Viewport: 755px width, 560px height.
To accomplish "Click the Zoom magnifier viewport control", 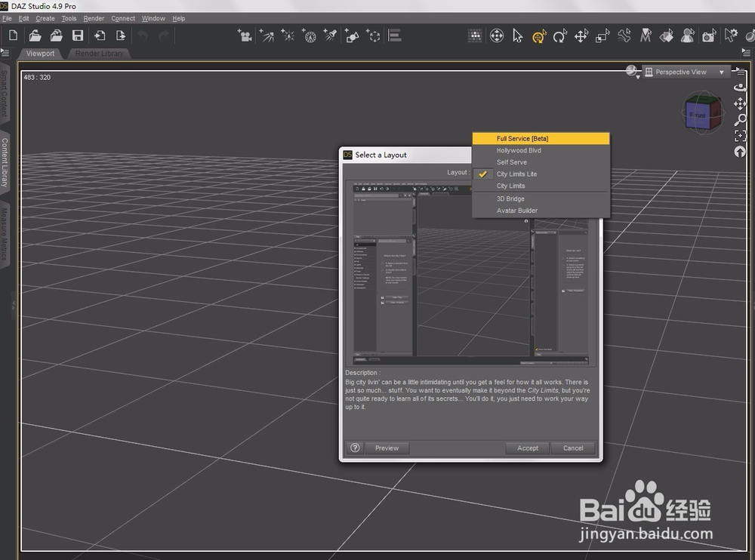I will pyautogui.click(x=740, y=120).
